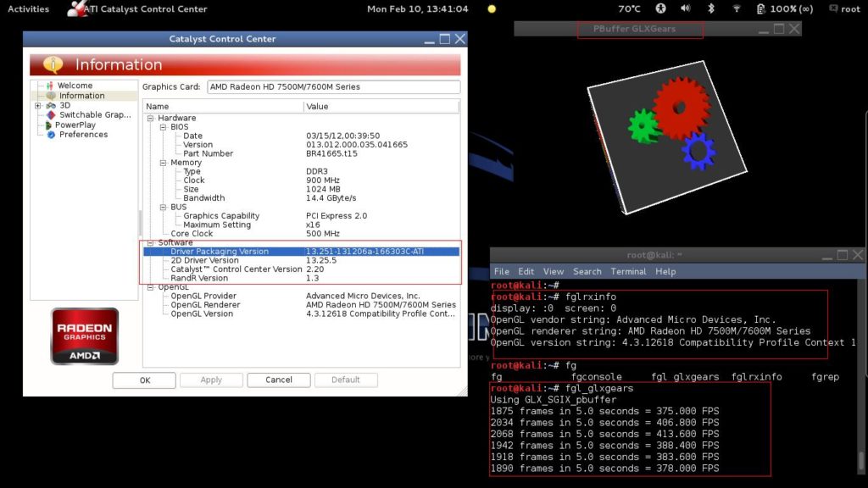Screen dimensions: 868x488
Task: Click the Name column header
Action: [x=223, y=106]
